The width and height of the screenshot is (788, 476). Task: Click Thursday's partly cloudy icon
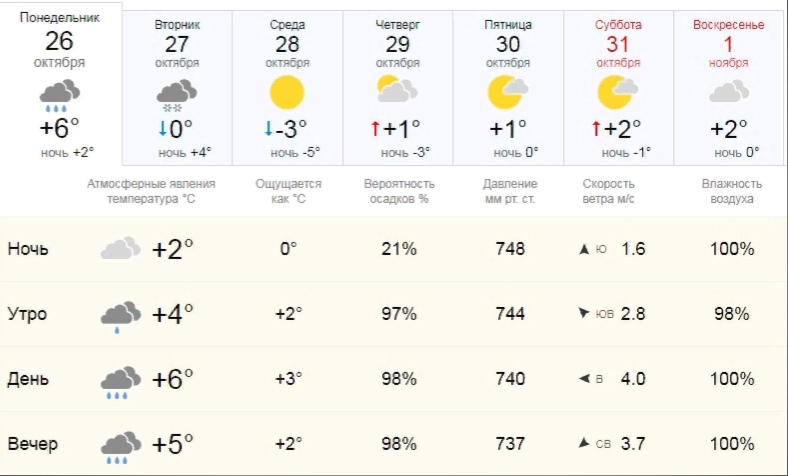click(398, 92)
